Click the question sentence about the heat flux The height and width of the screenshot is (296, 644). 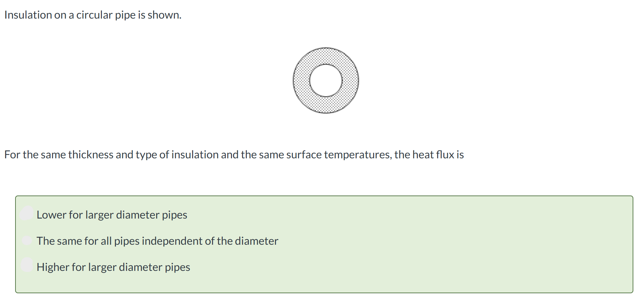coord(234,155)
